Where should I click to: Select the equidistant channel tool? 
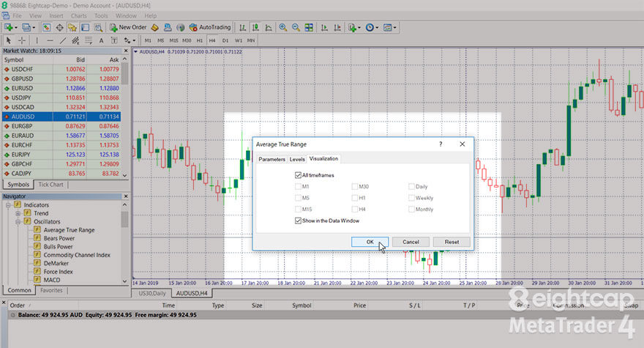click(75, 40)
